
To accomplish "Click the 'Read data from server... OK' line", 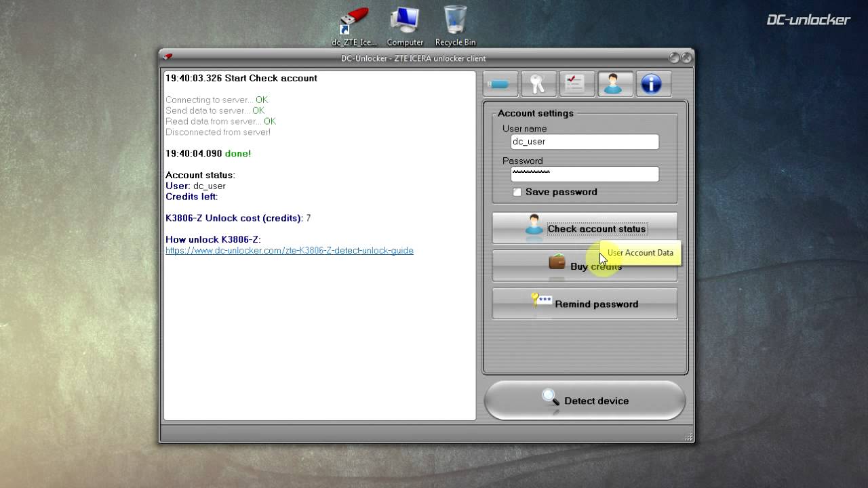I will click(221, 121).
